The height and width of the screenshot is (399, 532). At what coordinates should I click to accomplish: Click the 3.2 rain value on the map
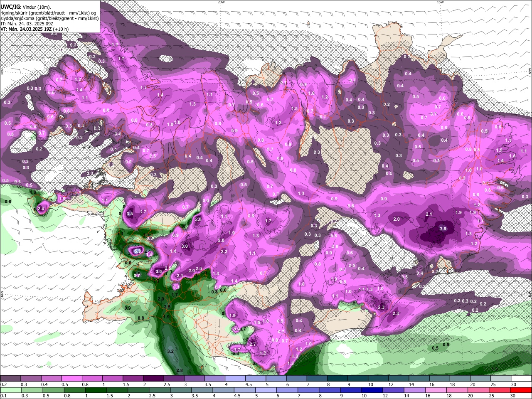pos(170,351)
